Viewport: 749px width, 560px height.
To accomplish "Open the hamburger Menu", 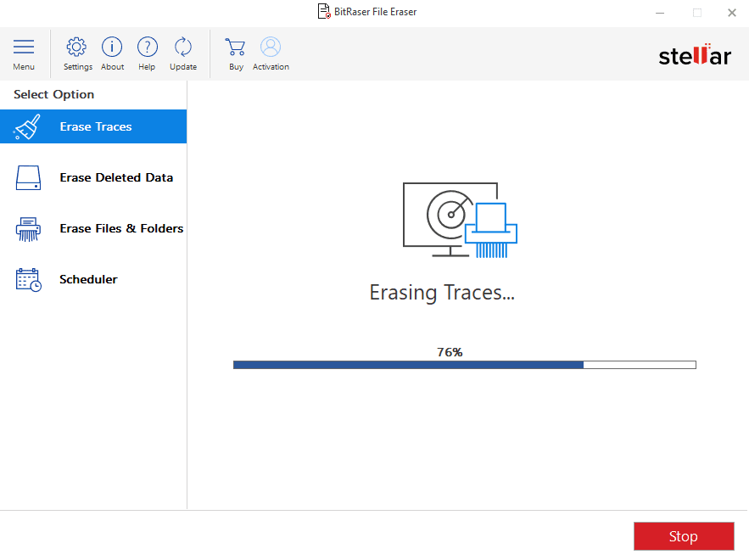I will click(24, 47).
